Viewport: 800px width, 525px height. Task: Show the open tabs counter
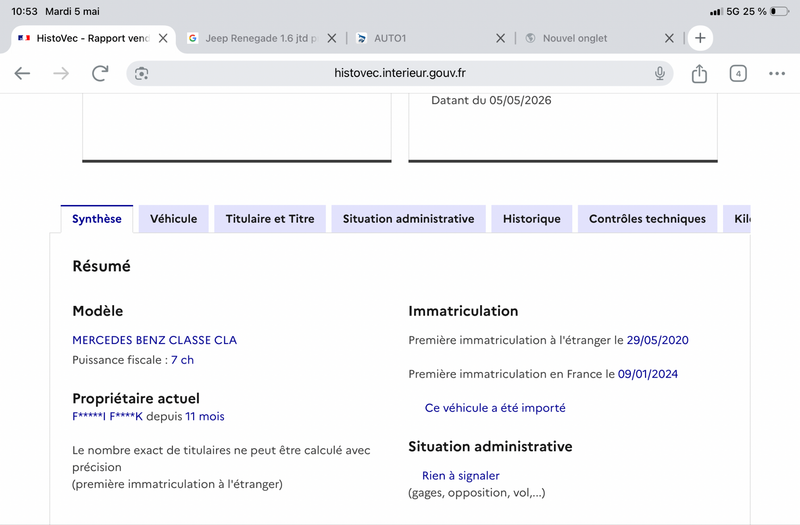click(x=738, y=73)
